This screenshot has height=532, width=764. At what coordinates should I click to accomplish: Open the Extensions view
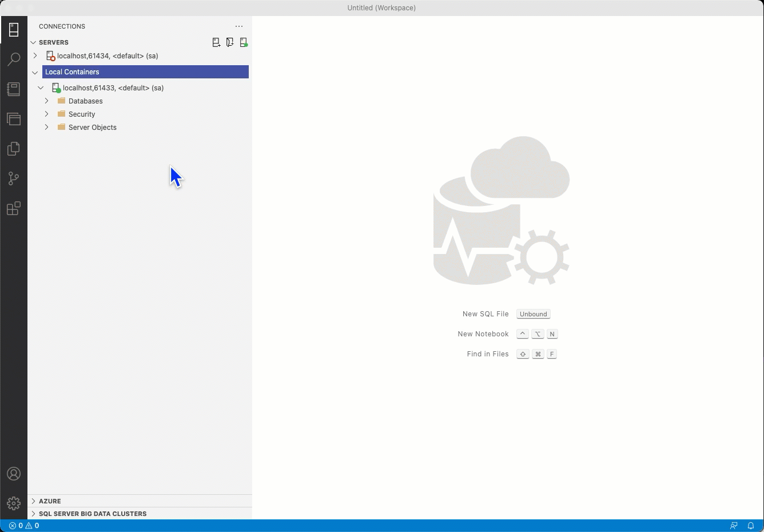pos(14,208)
